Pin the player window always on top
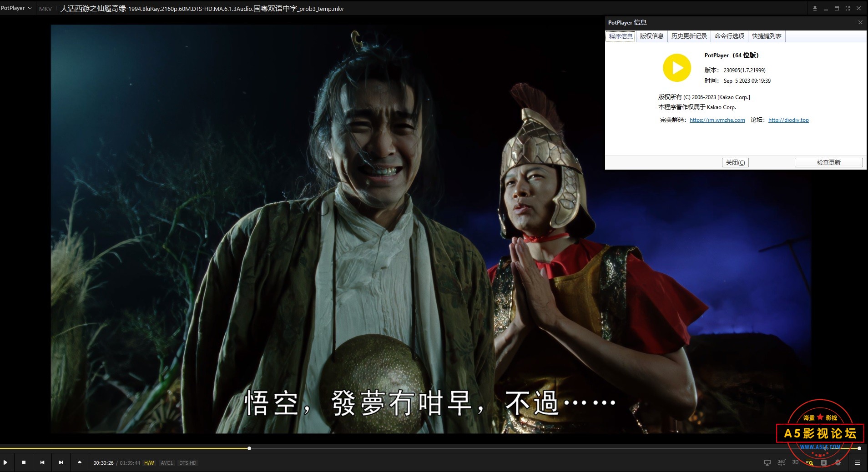Screen dimensions: 868x472 pos(815,9)
